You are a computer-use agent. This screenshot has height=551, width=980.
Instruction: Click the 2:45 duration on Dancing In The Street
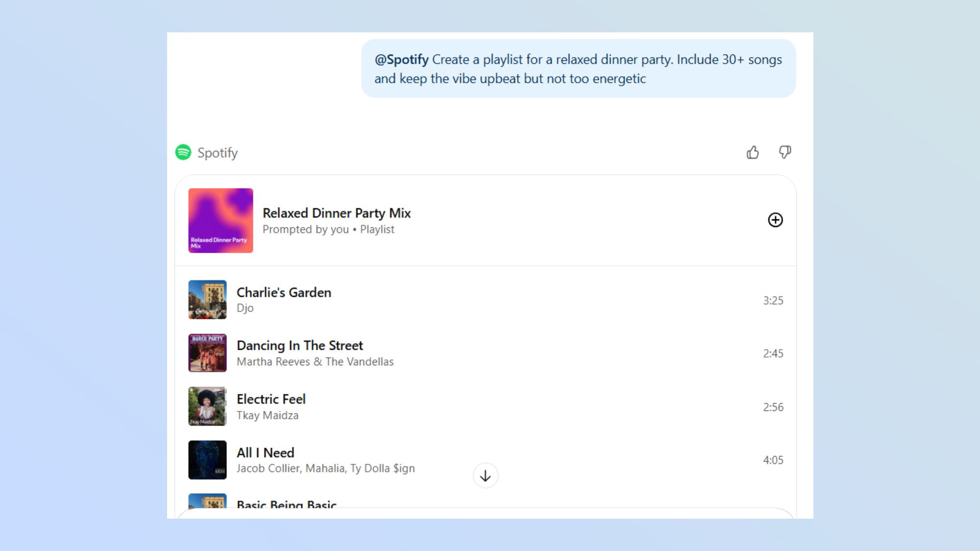773,353
